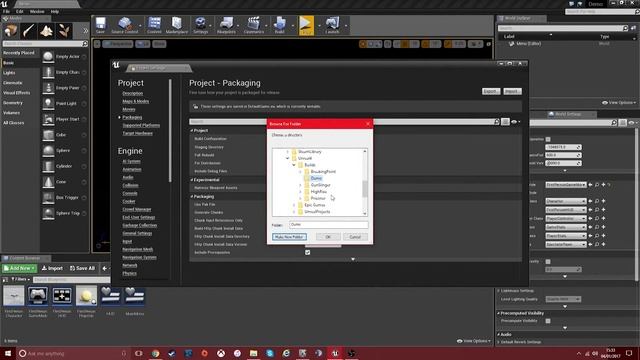Select the Place mode cube icon

[x=11, y=31]
